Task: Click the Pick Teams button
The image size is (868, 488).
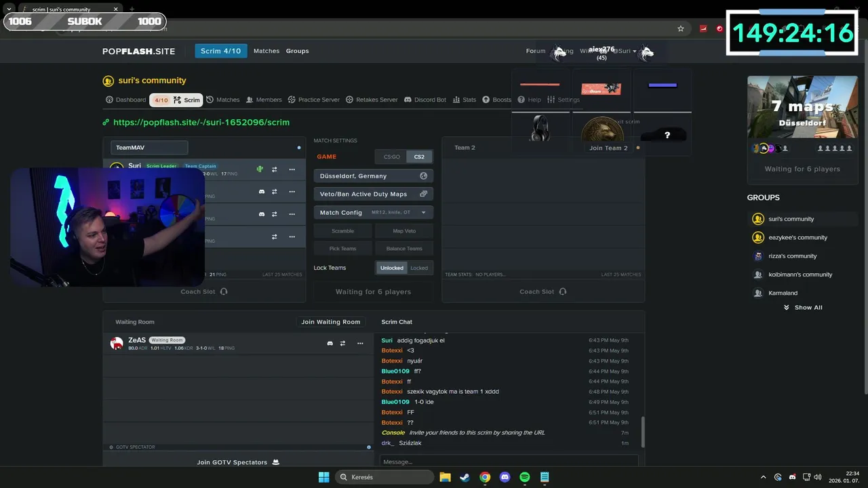Action: [x=343, y=249]
